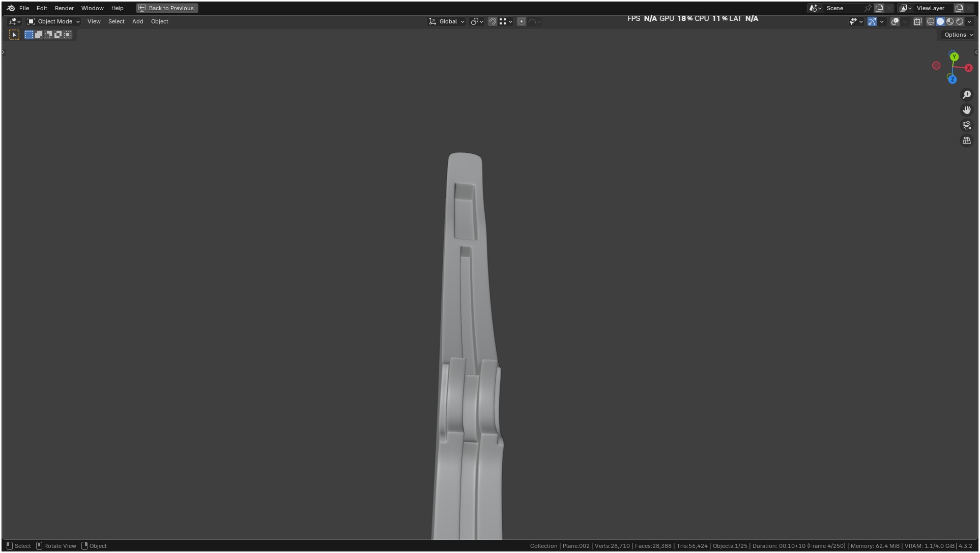The image size is (980, 553).
Task: Click the Memory: 62.4 MiB status text
Action: click(875, 546)
